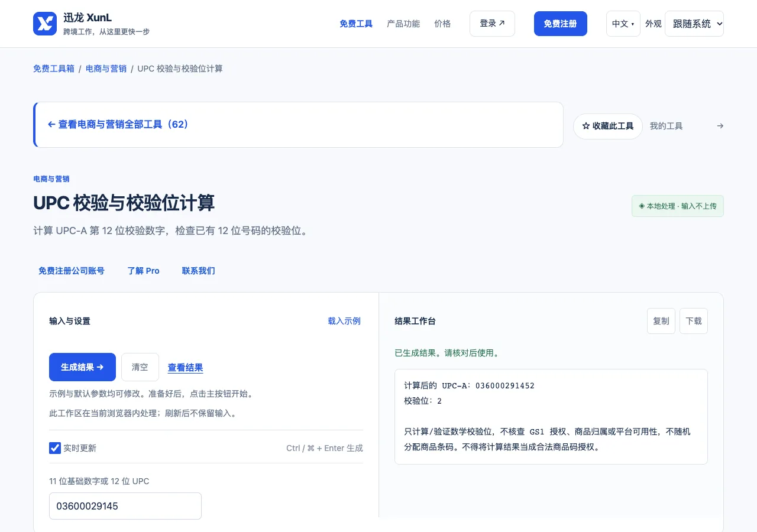This screenshot has height=532, width=757.
Task: Select the 校验位：2 result line
Action: pyautogui.click(x=423, y=401)
